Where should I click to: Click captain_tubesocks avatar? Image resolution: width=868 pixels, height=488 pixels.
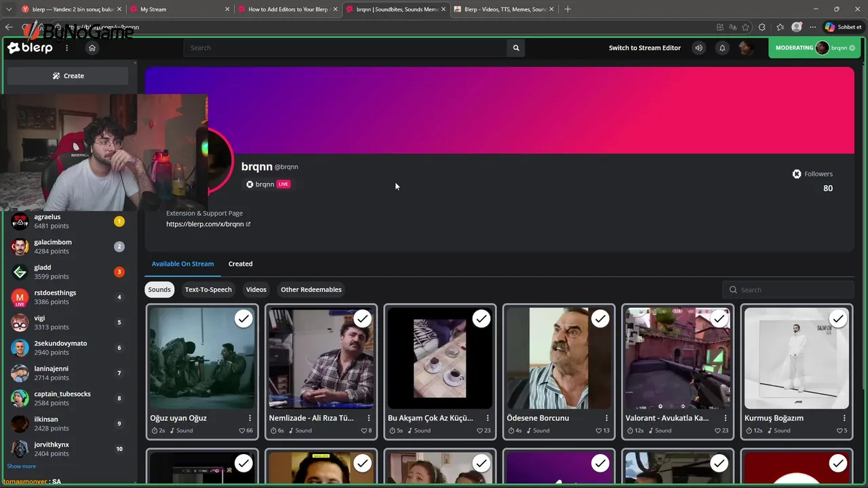click(x=20, y=399)
